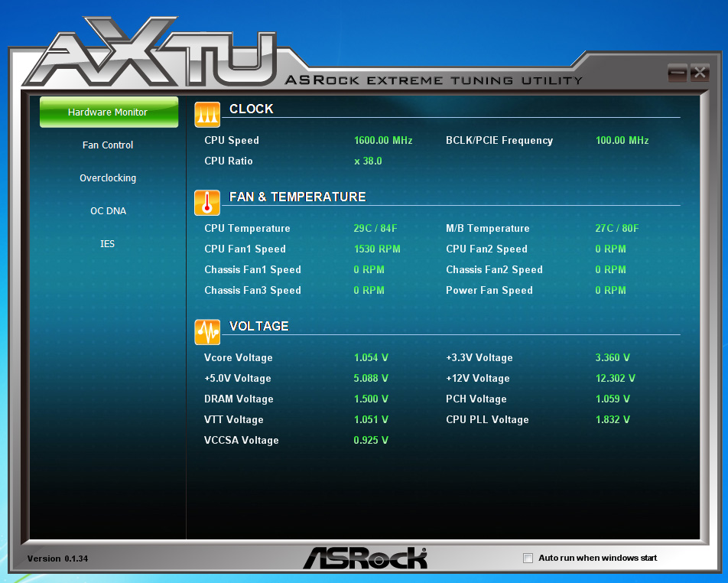Click the Chassis Fan3 Speed 0 RPM value
This screenshot has height=583, width=728.
coord(369,290)
